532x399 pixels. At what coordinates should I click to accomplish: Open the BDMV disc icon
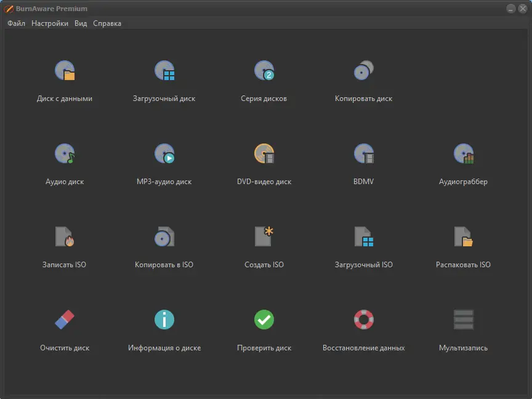[x=364, y=154]
